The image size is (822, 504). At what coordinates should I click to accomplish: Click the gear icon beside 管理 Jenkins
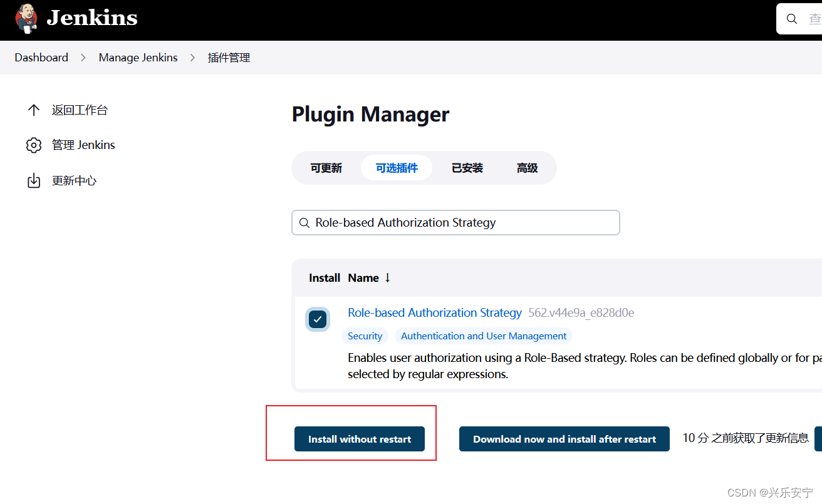tap(34, 145)
